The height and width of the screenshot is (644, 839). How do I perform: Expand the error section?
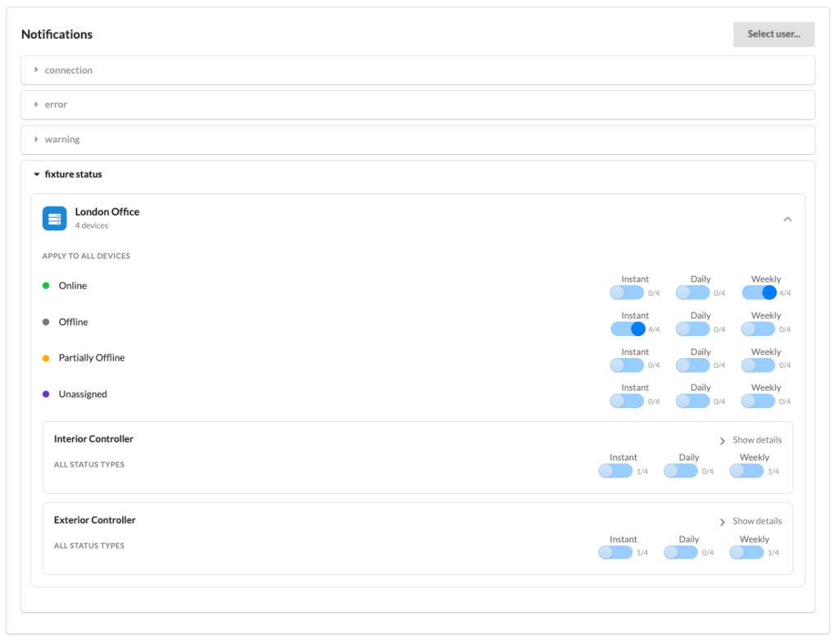point(418,105)
